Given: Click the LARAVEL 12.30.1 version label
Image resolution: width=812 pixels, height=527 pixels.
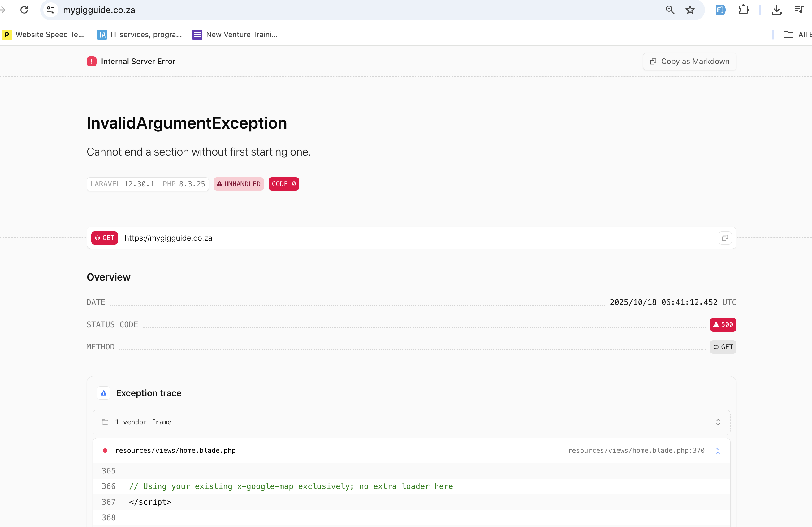Looking at the screenshot, I should tap(122, 184).
